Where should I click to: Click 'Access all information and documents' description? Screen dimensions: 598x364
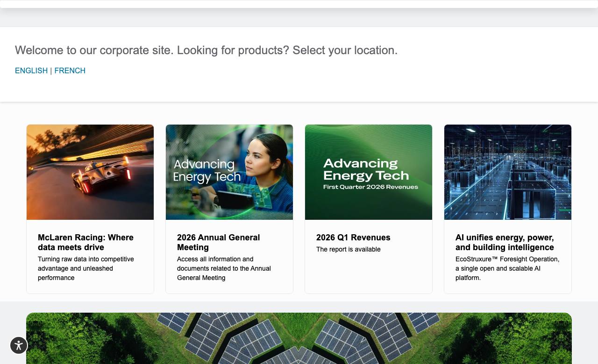(224, 268)
